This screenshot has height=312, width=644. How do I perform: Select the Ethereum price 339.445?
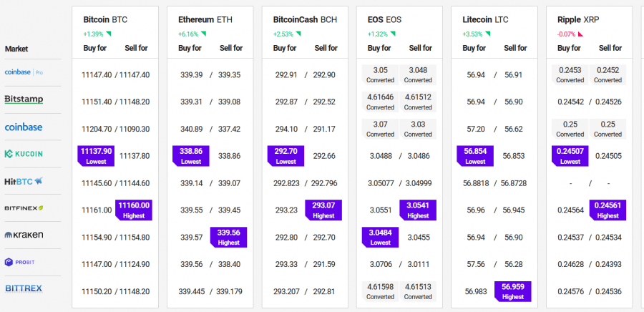pyautogui.click(x=191, y=291)
